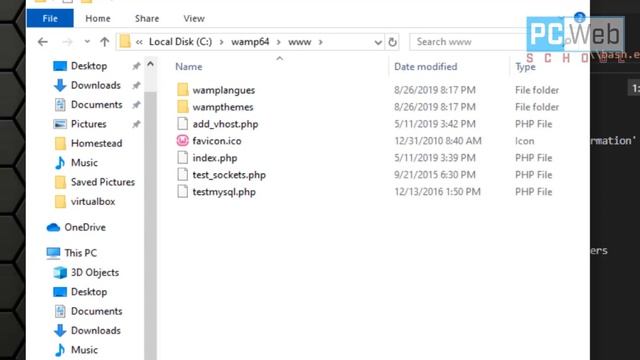The height and width of the screenshot is (360, 640).
Task: Click the 3D Objects cube icon
Action: (x=60, y=272)
